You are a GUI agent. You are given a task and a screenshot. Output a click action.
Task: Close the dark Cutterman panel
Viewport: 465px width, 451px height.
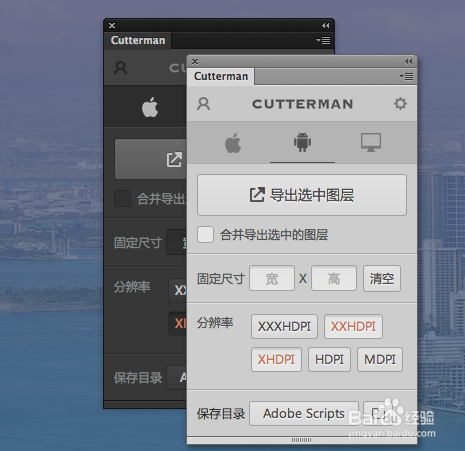tap(112, 25)
